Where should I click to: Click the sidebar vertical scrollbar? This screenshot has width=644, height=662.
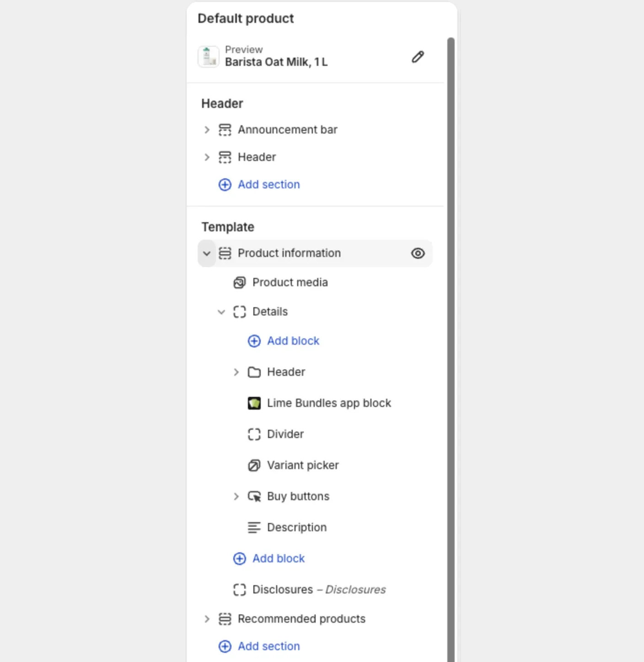point(451,350)
